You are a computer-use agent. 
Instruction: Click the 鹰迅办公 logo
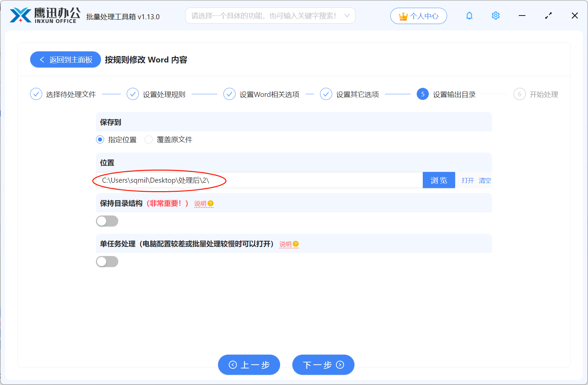coord(44,15)
